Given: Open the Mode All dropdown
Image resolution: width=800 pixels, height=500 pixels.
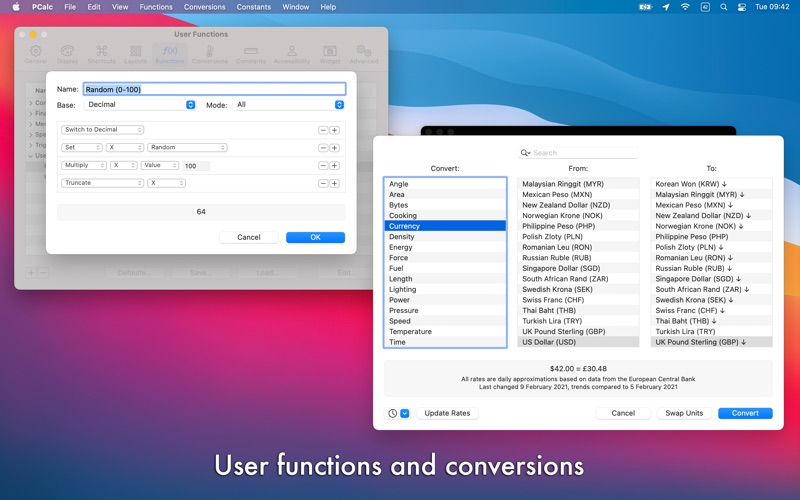Looking at the screenshot, I should click(289, 105).
